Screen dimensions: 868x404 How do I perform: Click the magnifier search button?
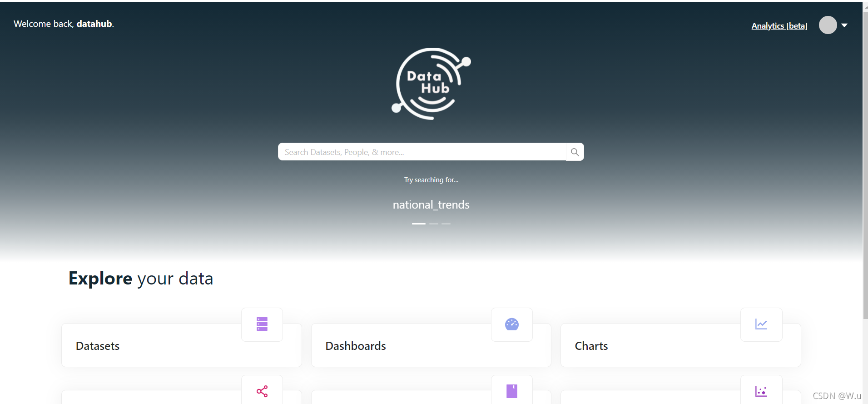click(x=575, y=152)
